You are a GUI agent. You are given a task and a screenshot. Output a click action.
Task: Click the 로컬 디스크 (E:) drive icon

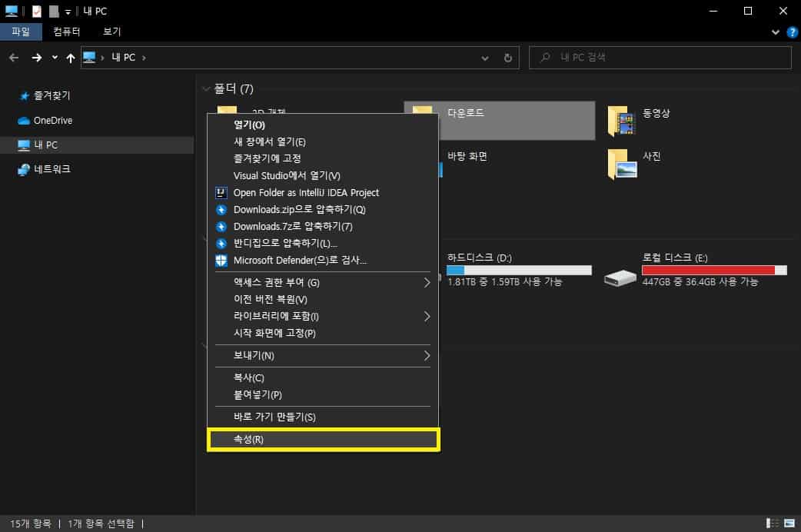(x=620, y=278)
